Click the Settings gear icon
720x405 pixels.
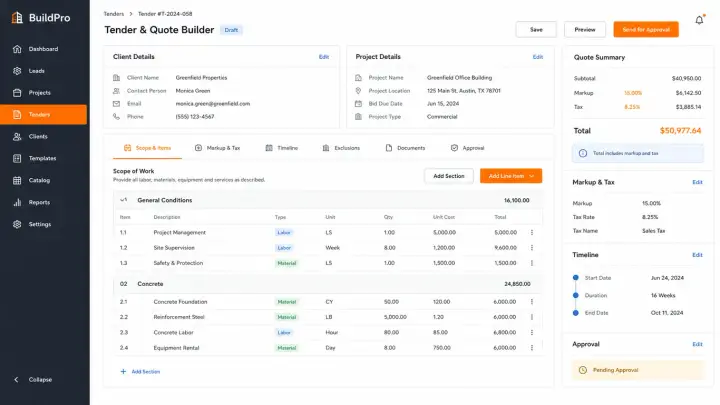17,224
